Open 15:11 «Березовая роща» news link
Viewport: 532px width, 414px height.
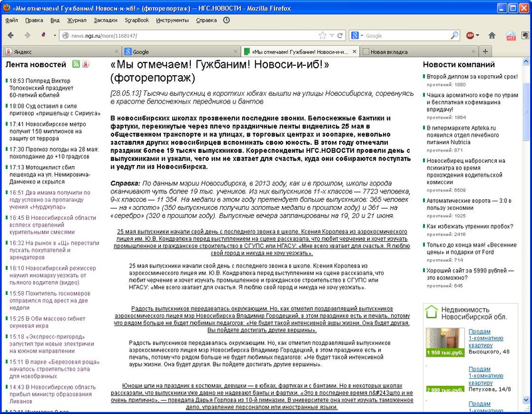55,369
